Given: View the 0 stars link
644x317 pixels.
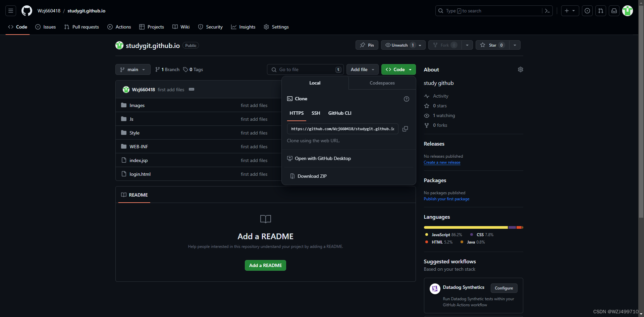Looking at the screenshot, I should click(435, 106).
